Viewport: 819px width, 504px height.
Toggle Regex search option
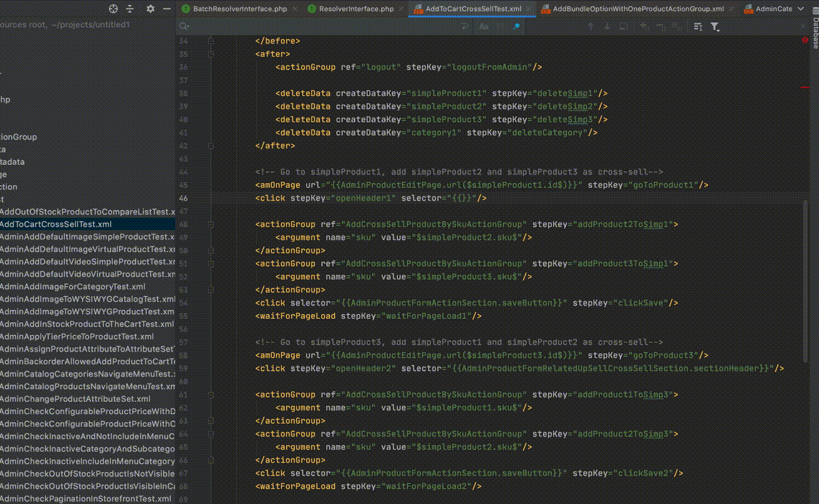[517, 26]
